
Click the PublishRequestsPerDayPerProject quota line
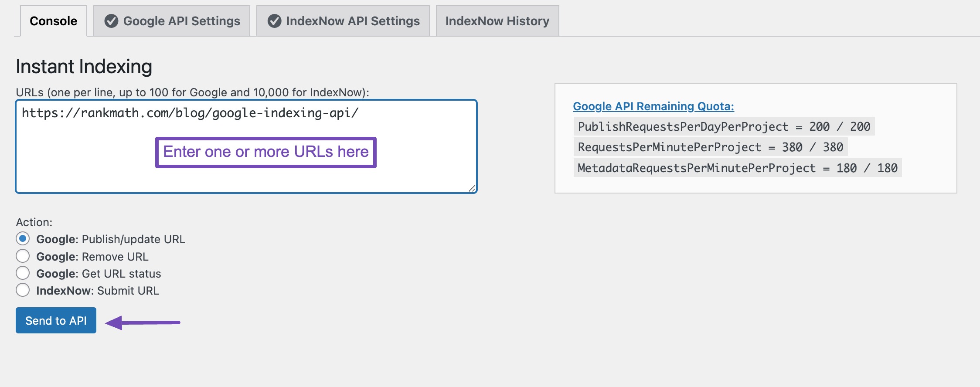click(x=724, y=127)
